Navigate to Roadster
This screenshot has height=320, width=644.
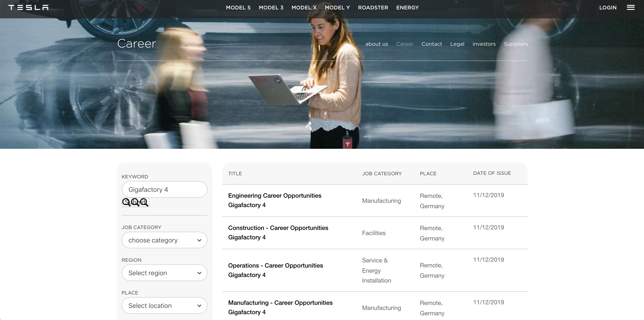pos(373,7)
